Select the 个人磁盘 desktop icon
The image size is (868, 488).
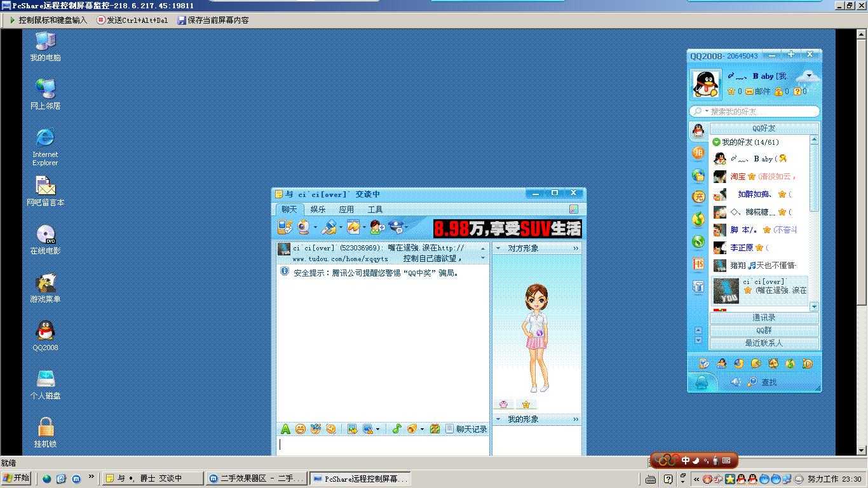click(45, 384)
